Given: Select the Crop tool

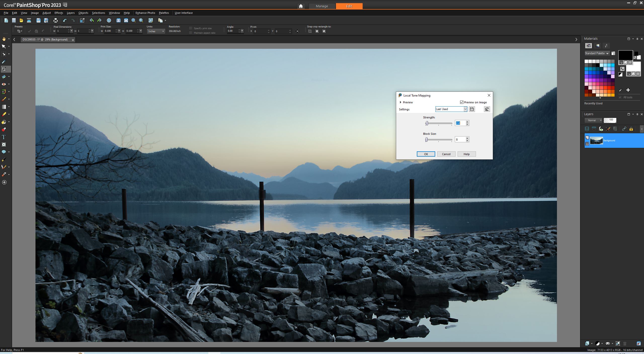Looking at the screenshot, I should (x=4, y=69).
